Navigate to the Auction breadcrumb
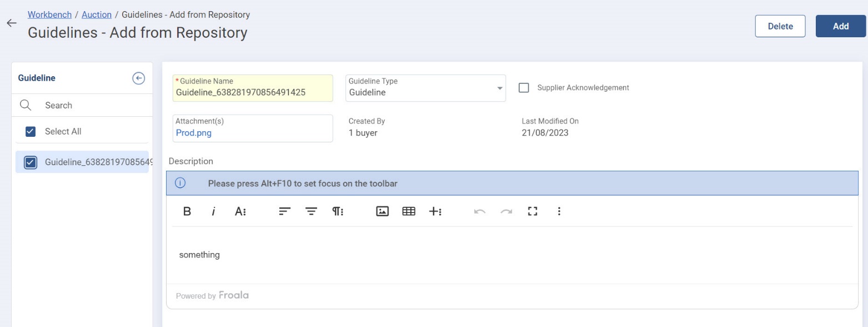Screen dimensions: 868x327 [x=97, y=14]
